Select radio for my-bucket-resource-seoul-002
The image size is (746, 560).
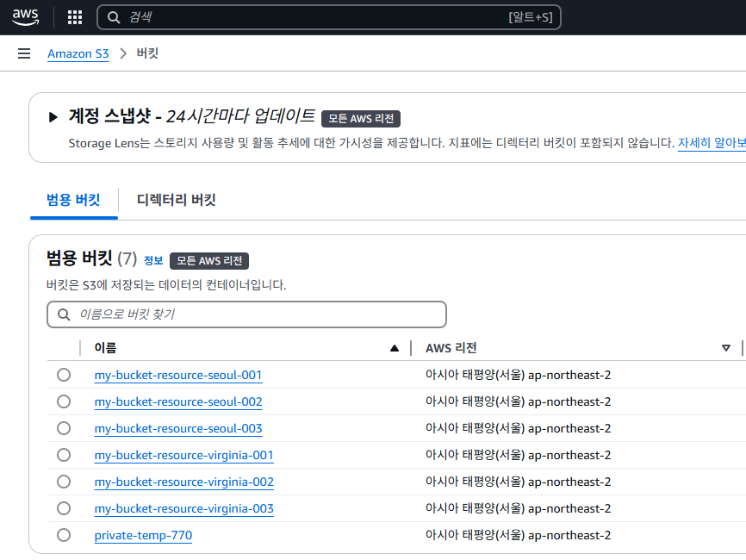click(64, 401)
